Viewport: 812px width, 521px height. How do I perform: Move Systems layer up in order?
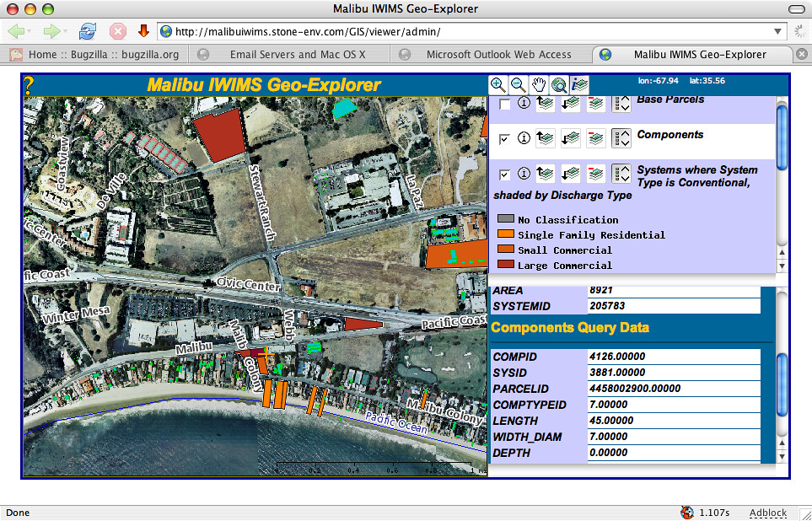[x=545, y=174]
